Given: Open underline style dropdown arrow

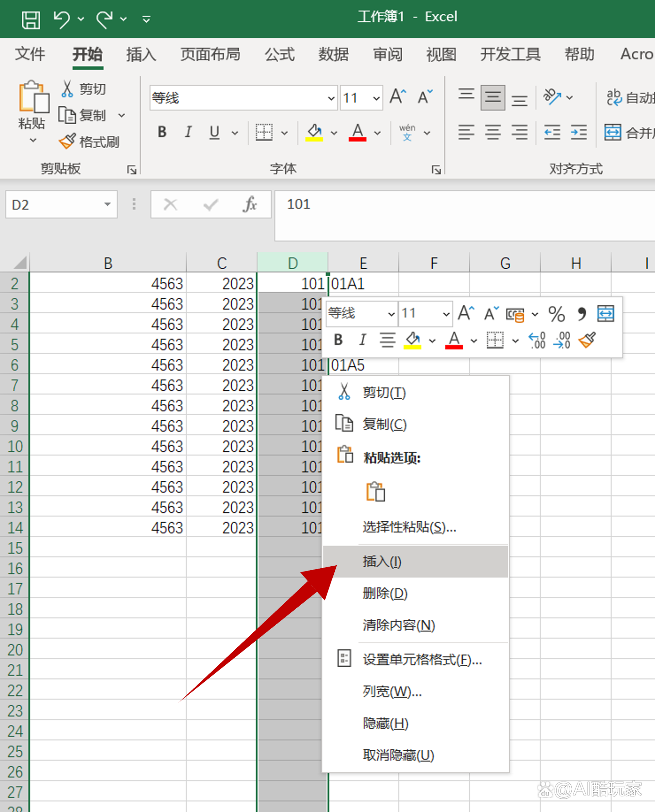Looking at the screenshot, I should tap(235, 133).
